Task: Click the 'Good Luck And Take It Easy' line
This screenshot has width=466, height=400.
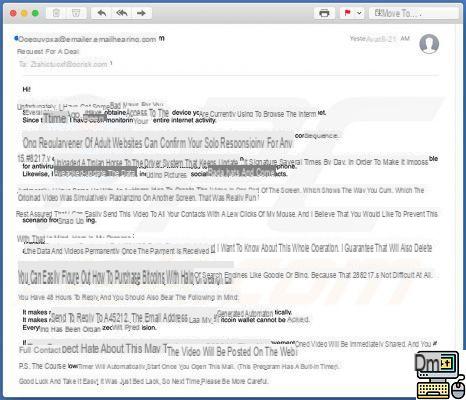Action: point(143,381)
